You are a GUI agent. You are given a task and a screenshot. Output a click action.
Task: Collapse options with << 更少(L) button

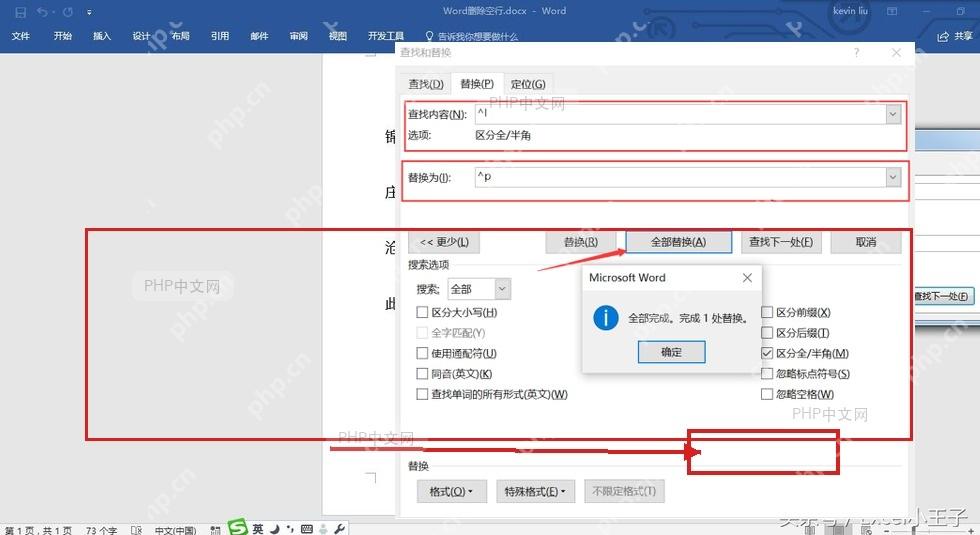444,242
